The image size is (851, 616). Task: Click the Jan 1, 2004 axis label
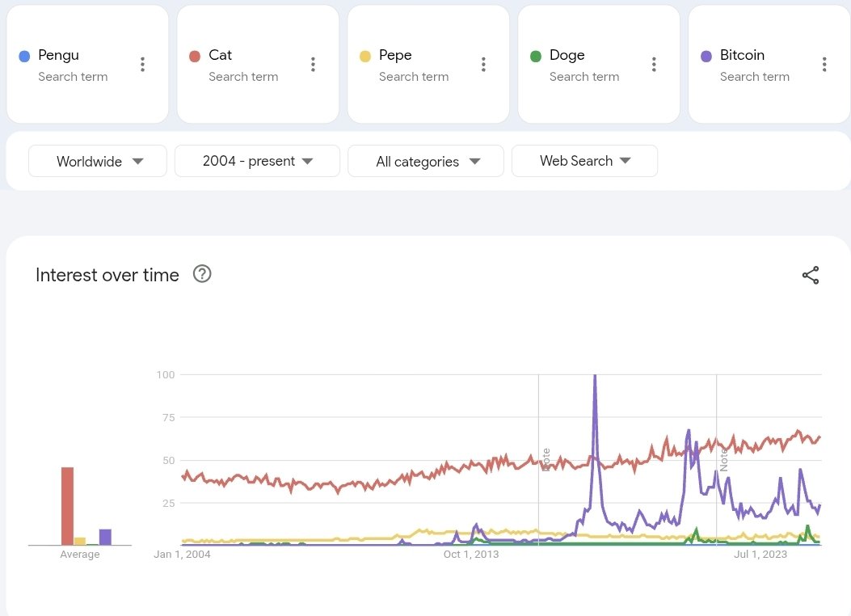tap(182, 554)
